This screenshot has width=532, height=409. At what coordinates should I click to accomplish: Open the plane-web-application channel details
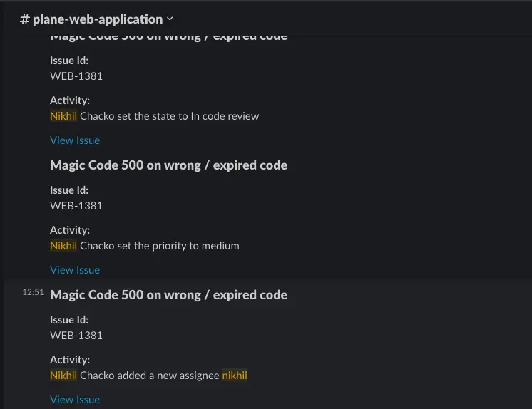click(98, 19)
